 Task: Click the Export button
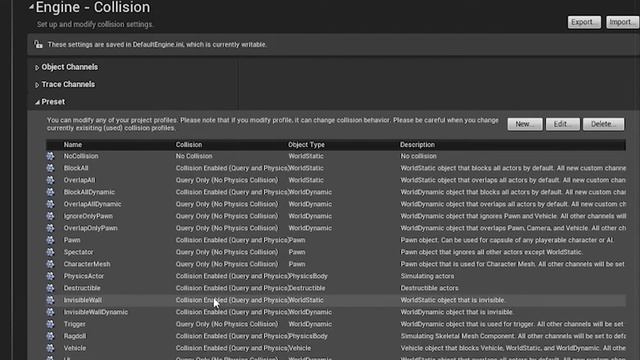(x=584, y=22)
